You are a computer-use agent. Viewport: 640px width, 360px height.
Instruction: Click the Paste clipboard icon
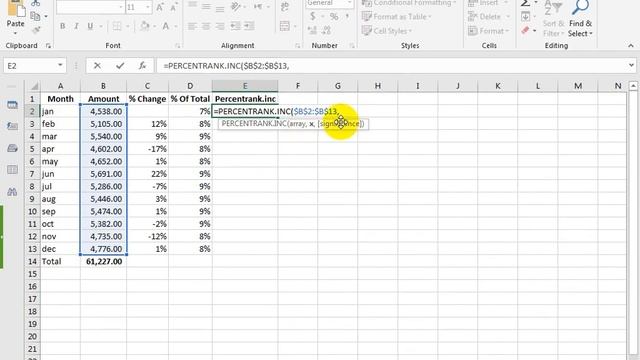pos(16,8)
